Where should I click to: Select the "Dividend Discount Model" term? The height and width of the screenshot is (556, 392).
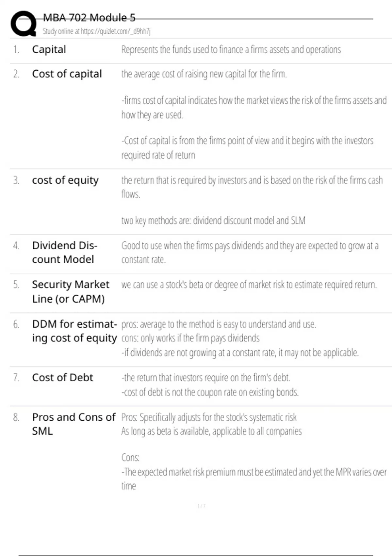(x=64, y=252)
